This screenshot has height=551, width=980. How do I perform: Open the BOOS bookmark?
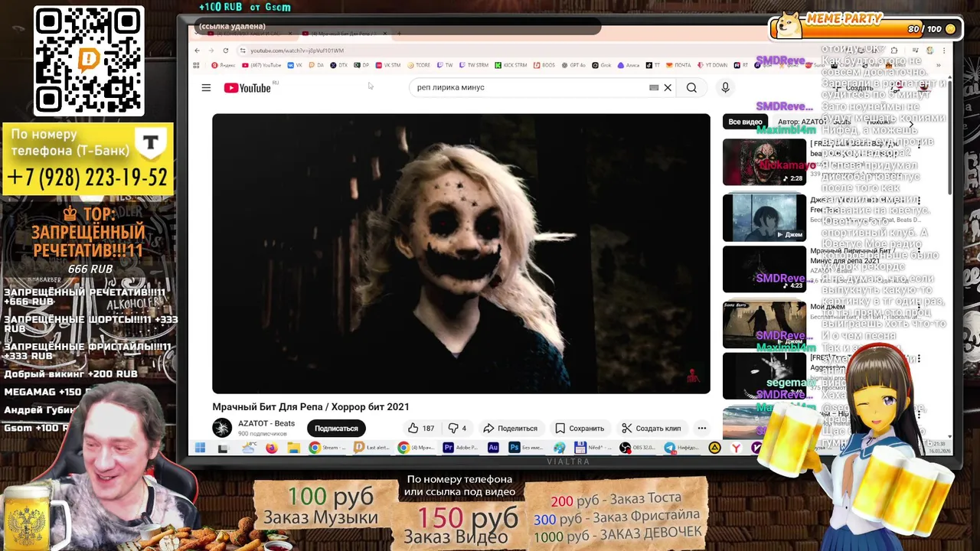coord(544,65)
